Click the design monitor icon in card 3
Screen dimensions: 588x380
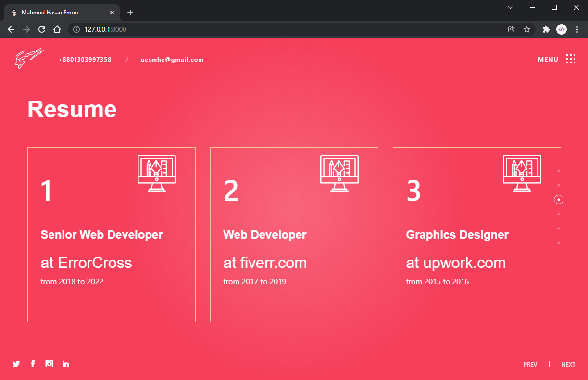(522, 173)
